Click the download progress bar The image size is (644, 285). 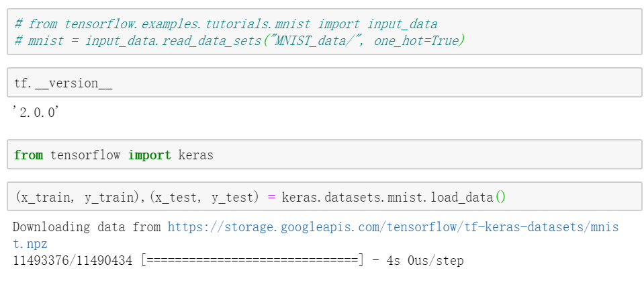pyautogui.click(x=252, y=260)
